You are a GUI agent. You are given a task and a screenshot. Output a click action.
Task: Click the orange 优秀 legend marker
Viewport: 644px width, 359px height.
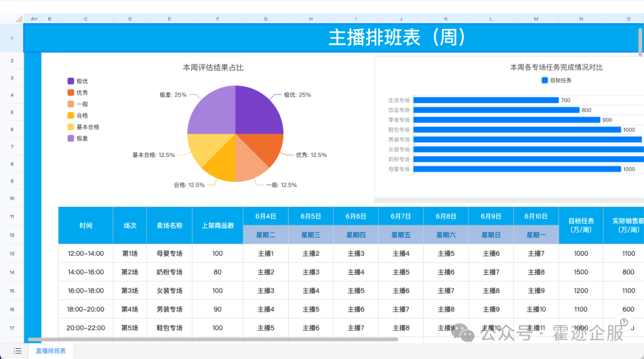pos(71,92)
